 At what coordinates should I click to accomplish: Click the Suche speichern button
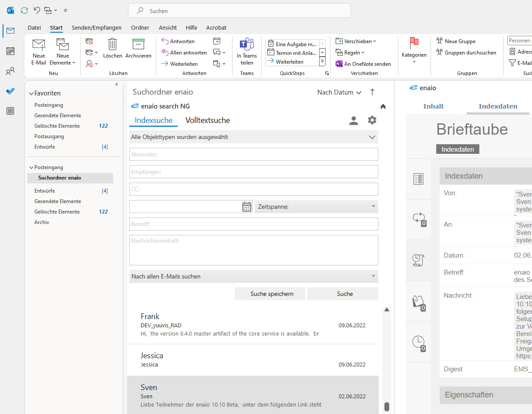tap(272, 294)
